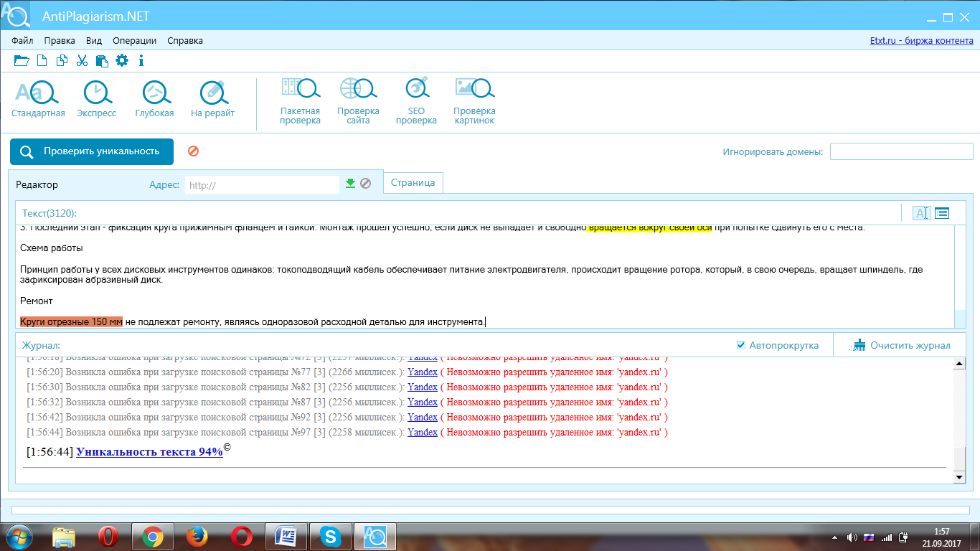Start the На рерайт check

[x=212, y=98]
